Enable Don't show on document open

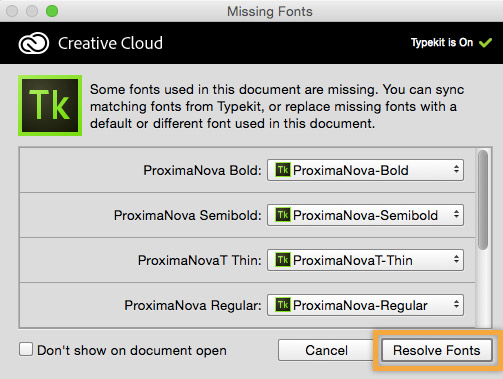point(26,350)
